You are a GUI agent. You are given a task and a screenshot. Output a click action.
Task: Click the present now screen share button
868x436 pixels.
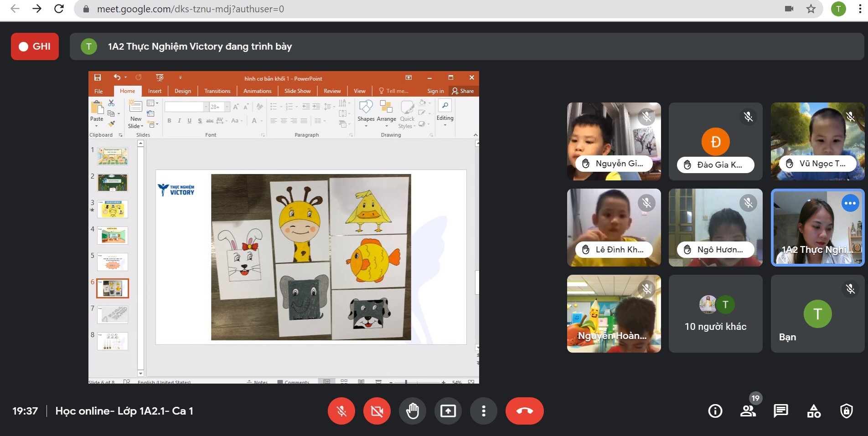448,411
